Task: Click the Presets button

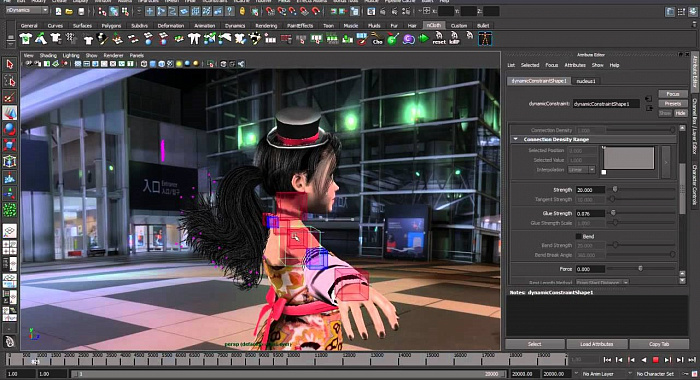Action: [x=673, y=104]
